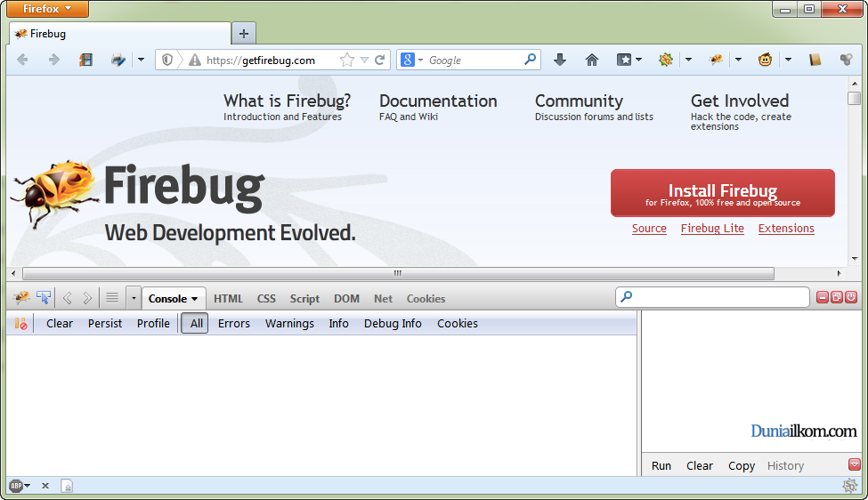Click the print icon in navigation toolbar
The width and height of the screenshot is (868, 500).
click(118, 60)
